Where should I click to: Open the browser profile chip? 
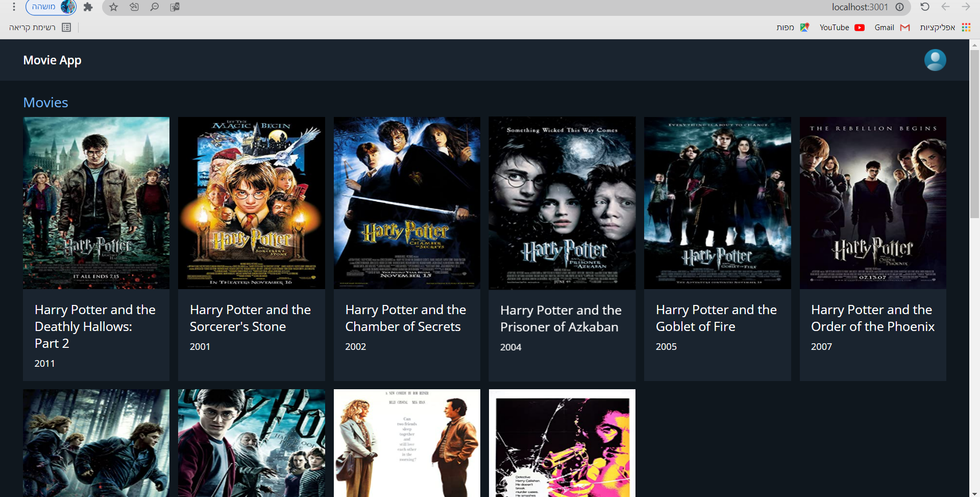(51, 7)
